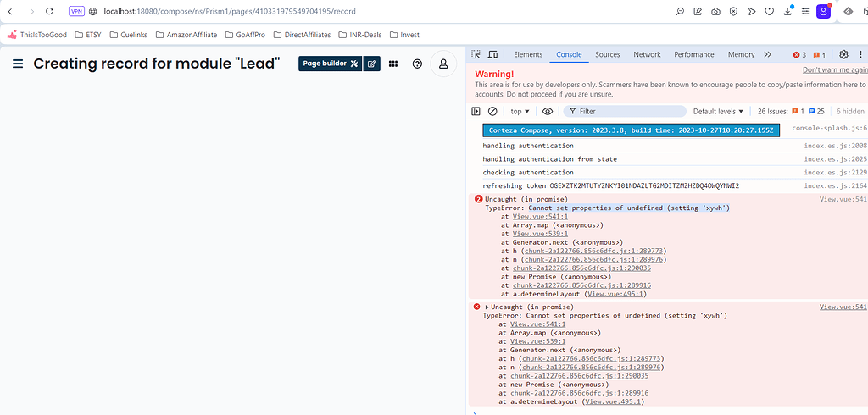Open the app grid selector icon
The height and width of the screenshot is (415, 868).
coord(393,64)
